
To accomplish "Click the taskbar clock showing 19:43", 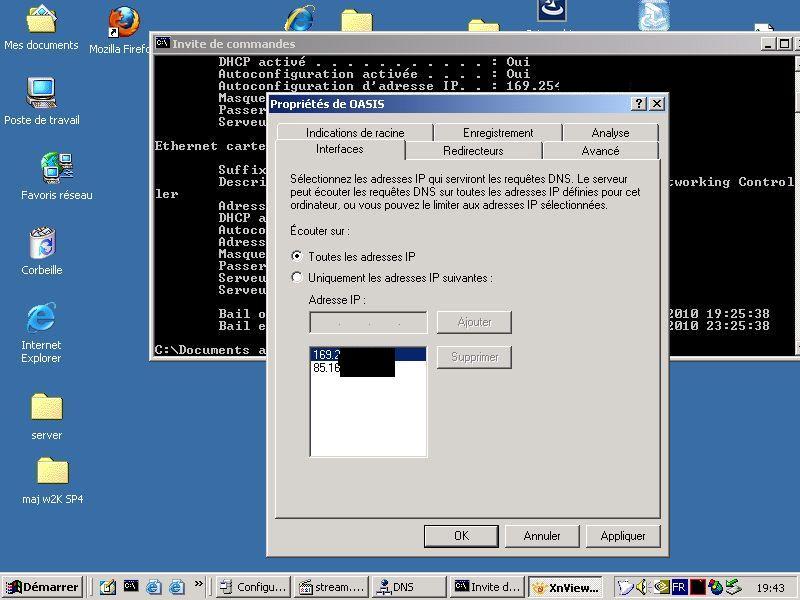I will [770, 588].
